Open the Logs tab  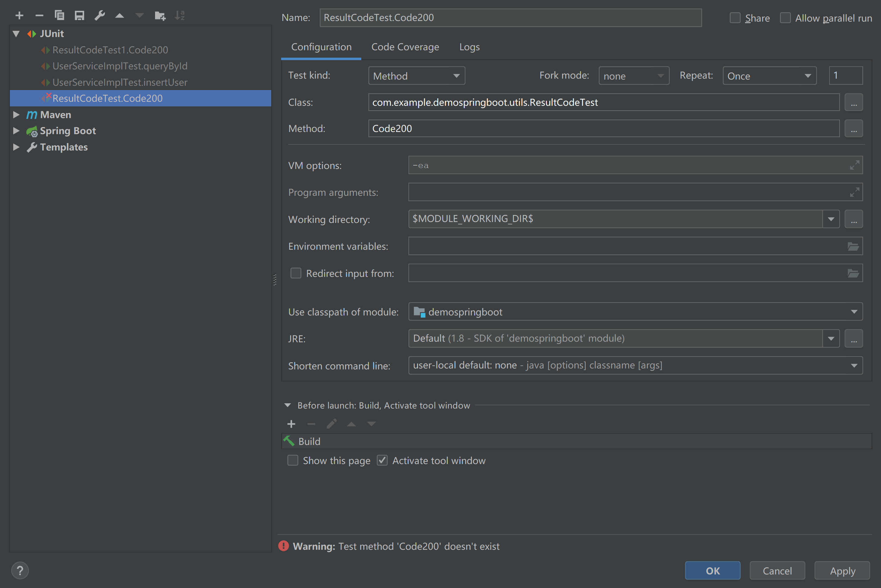(469, 47)
